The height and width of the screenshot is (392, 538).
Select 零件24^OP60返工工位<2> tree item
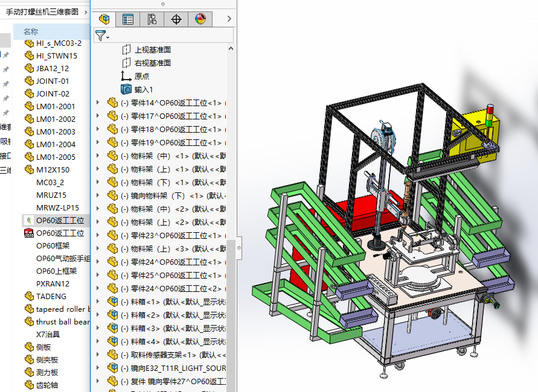173,288
